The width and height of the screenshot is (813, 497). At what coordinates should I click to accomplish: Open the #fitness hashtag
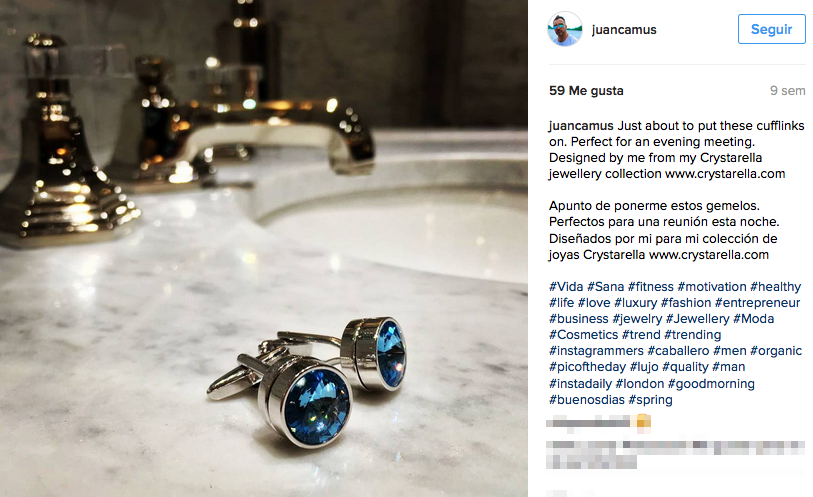pos(650,287)
